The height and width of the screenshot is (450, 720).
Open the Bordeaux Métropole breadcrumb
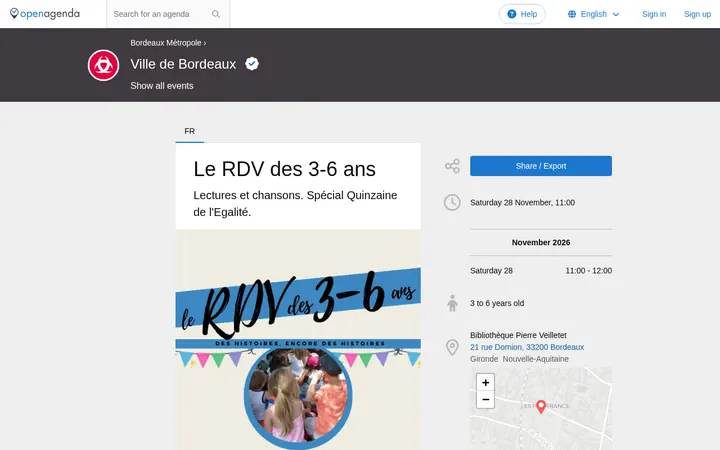click(166, 43)
